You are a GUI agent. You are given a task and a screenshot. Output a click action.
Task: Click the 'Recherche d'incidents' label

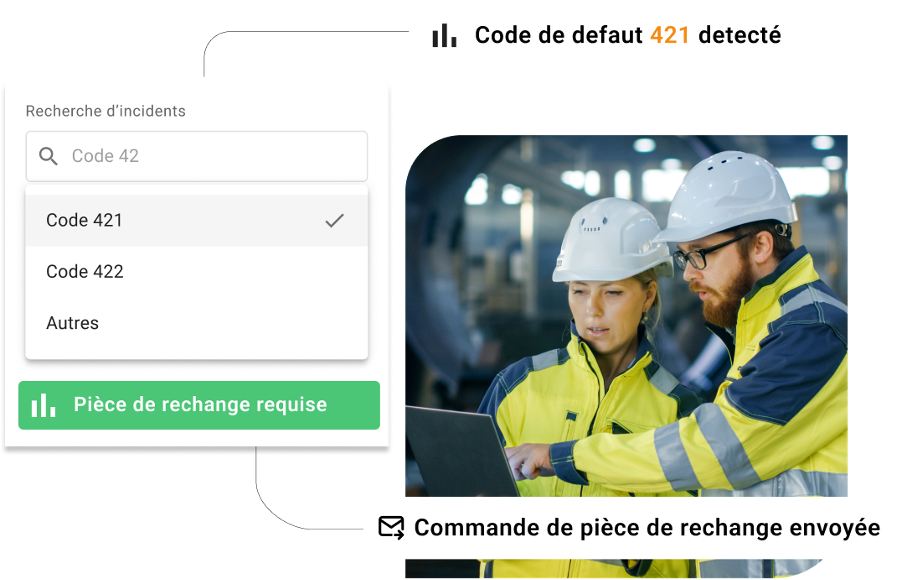coord(105,111)
